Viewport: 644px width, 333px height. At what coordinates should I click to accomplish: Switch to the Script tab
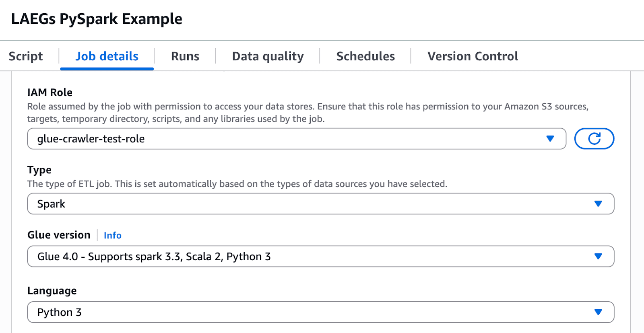point(26,56)
